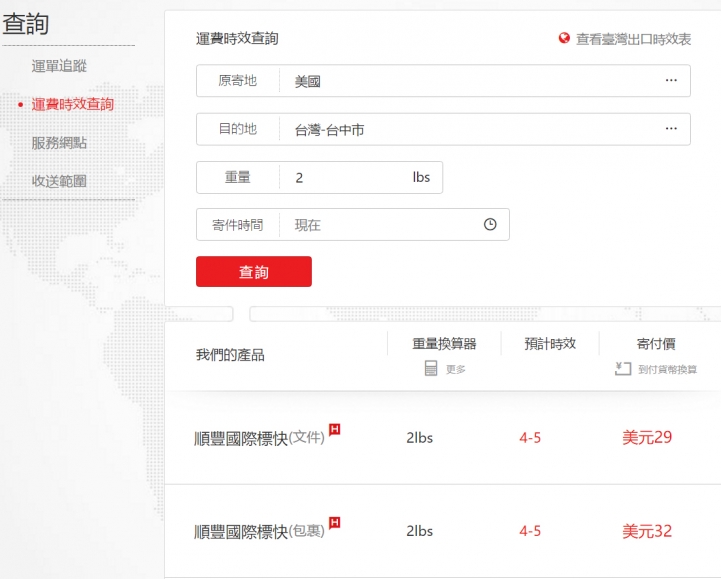Screen dimensions: 721x579
Task: Click the currency conversion icon under 寄付價
Action: (623, 368)
